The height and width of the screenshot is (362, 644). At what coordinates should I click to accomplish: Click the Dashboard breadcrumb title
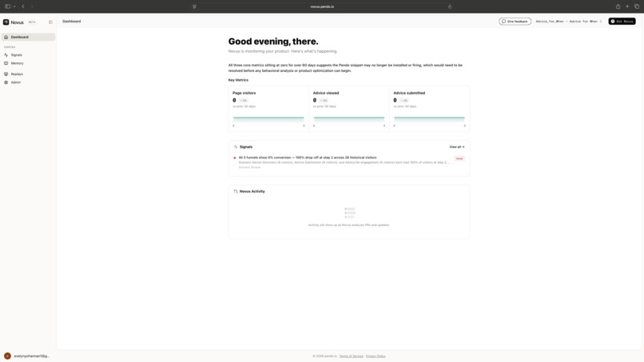pos(71,22)
